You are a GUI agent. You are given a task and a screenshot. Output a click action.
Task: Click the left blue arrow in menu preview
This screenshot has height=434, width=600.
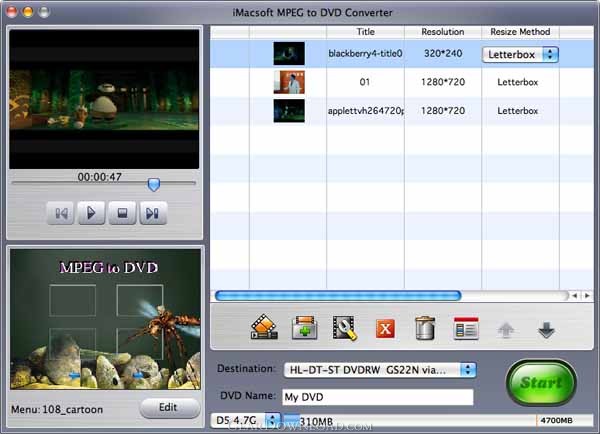75,375
